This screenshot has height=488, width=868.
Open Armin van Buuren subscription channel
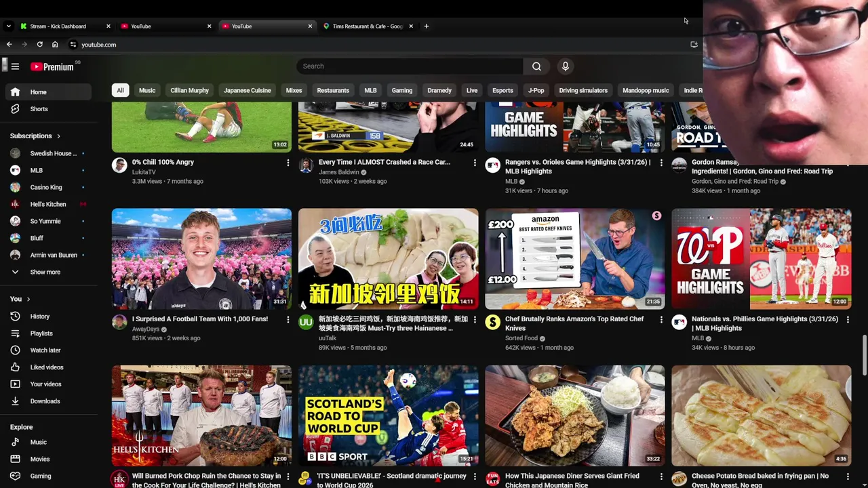tap(48, 256)
